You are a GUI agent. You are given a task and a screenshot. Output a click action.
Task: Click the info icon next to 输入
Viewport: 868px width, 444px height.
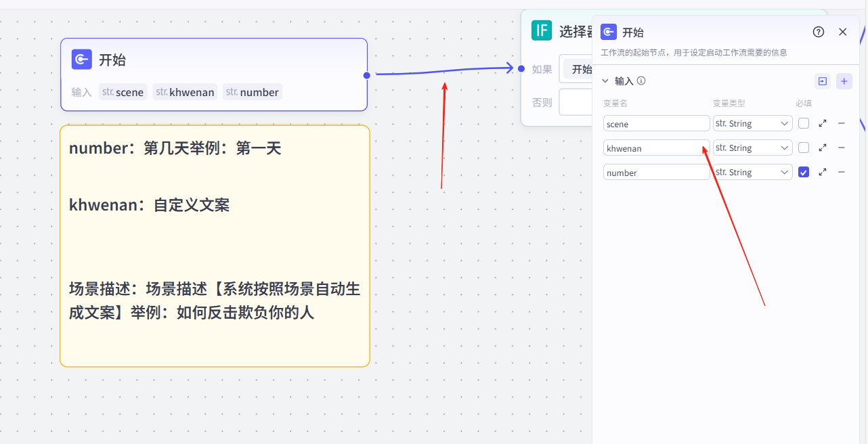(x=641, y=81)
